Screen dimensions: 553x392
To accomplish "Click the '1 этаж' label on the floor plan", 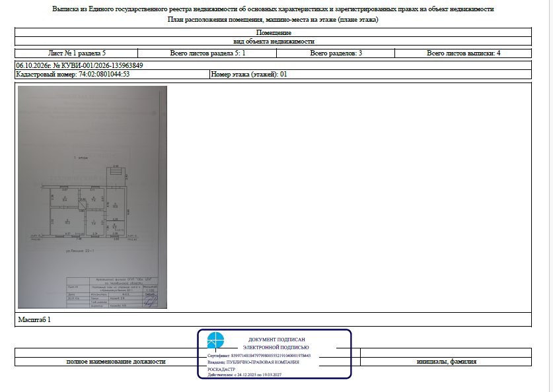I will click(x=81, y=158).
